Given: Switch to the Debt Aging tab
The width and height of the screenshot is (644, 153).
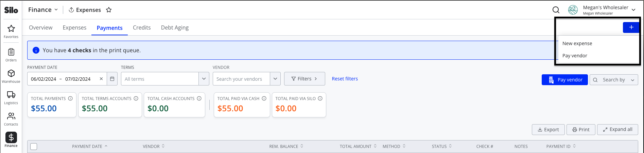Looking at the screenshot, I should click(x=175, y=27).
